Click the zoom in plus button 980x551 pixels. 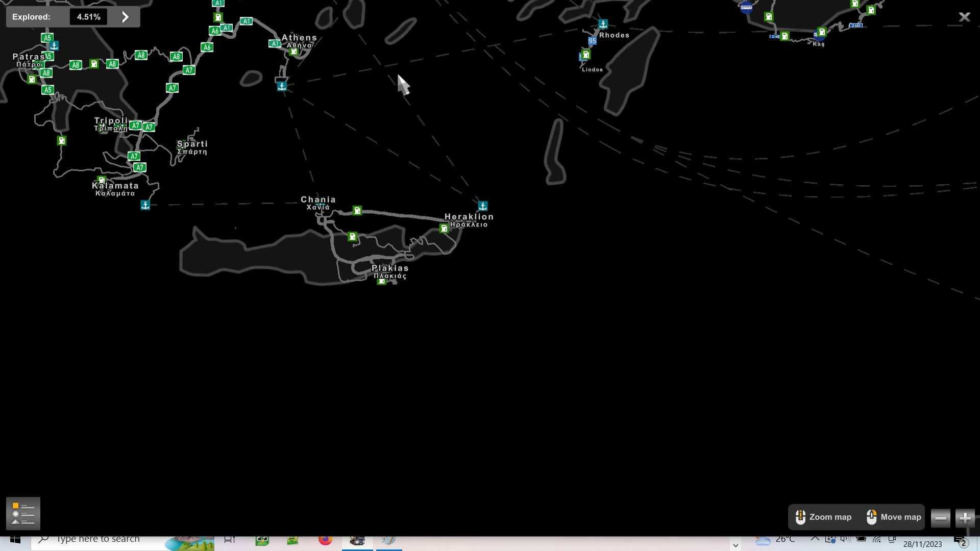click(965, 518)
